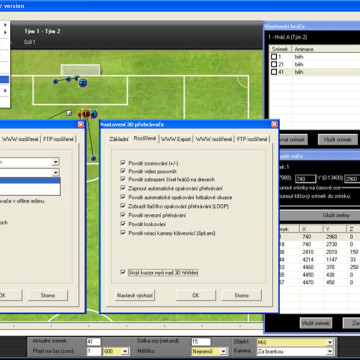
Task: Click the Aktuální snímek input field
Action: tap(93, 342)
